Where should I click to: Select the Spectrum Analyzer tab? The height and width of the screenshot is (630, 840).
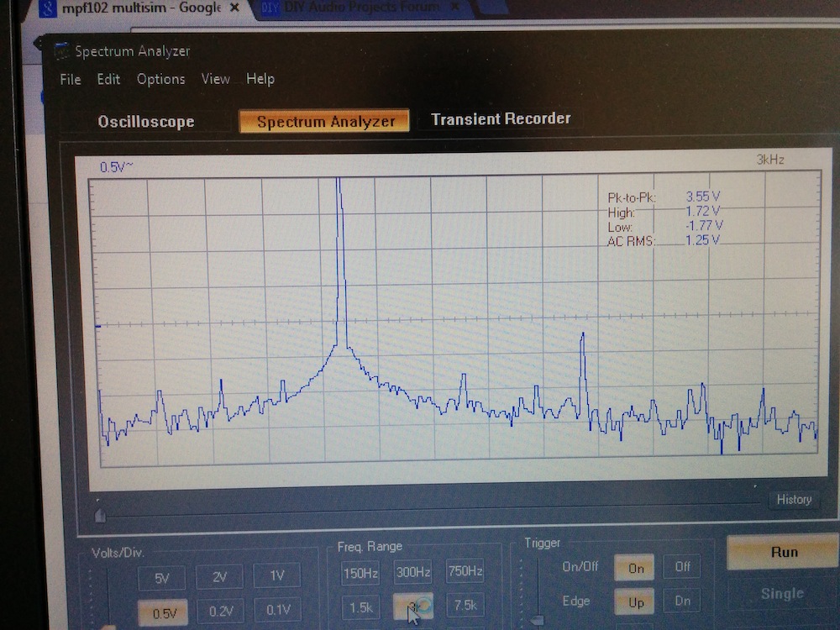click(324, 121)
